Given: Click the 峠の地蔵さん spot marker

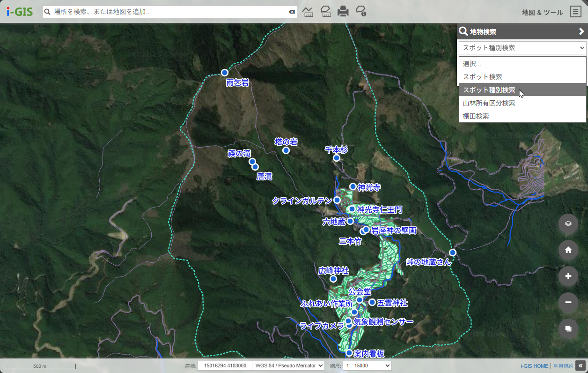Looking at the screenshot, I should click(x=453, y=253).
